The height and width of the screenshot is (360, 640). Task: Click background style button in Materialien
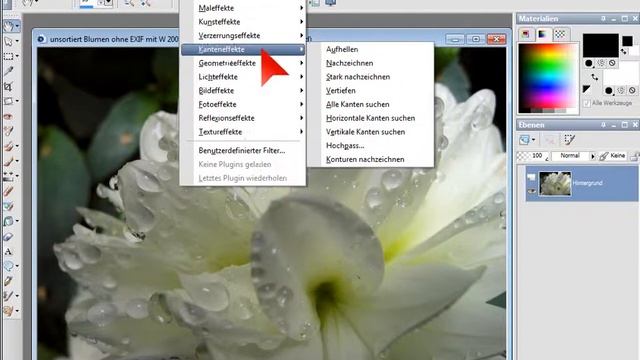point(609,90)
